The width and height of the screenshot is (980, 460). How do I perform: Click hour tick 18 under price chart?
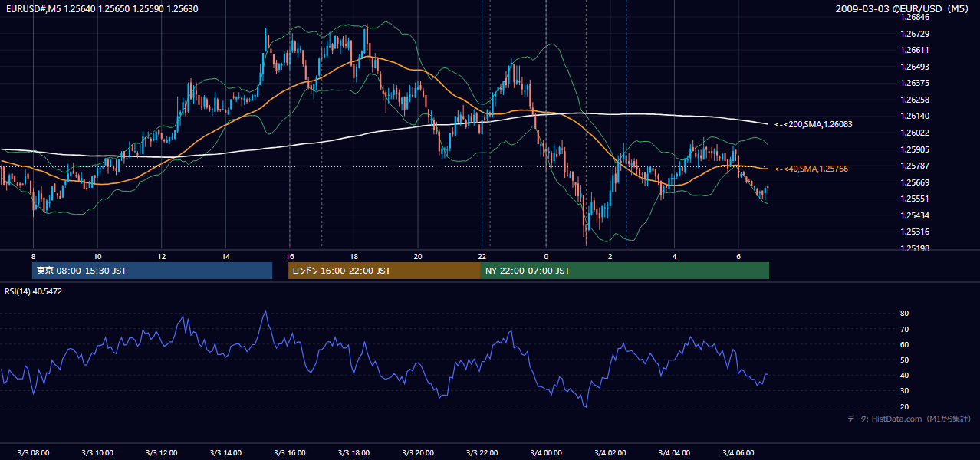pyautogui.click(x=354, y=256)
